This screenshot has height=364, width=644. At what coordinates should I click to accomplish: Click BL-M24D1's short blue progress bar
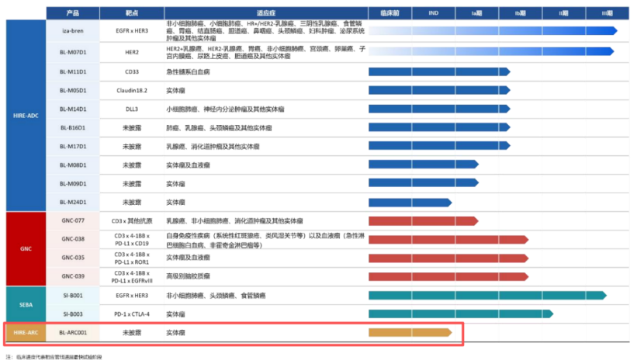[410, 203]
